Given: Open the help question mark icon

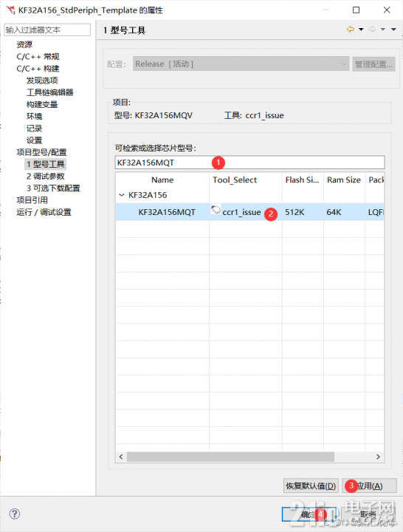Looking at the screenshot, I should coord(15,514).
